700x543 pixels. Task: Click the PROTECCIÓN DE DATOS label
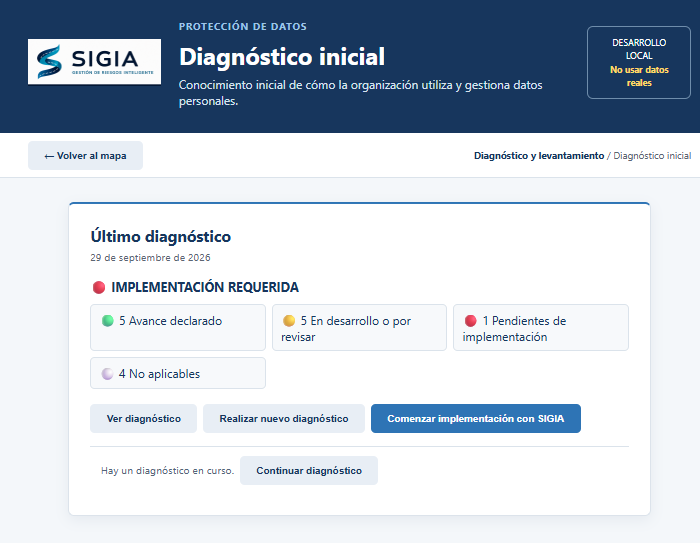coord(243,26)
